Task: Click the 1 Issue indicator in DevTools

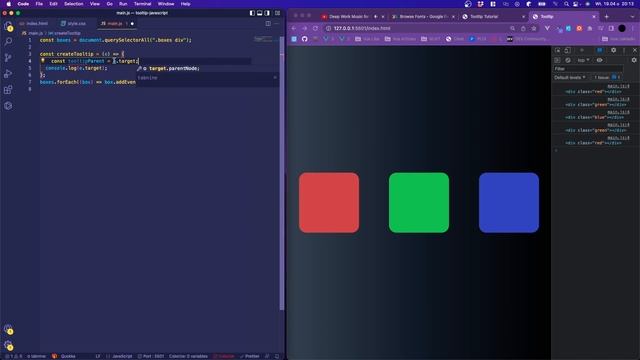Action: click(607, 77)
